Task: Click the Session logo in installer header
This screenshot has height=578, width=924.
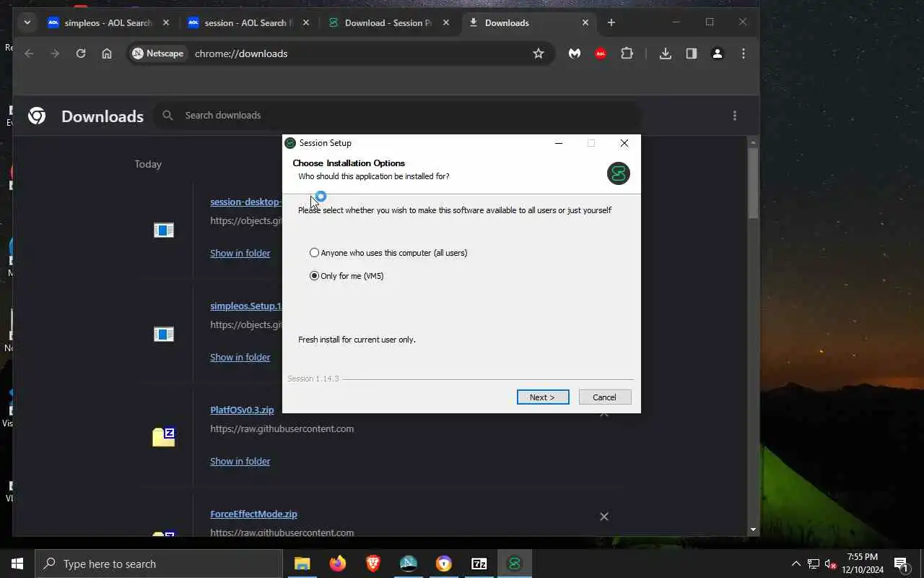Action: 619,173
